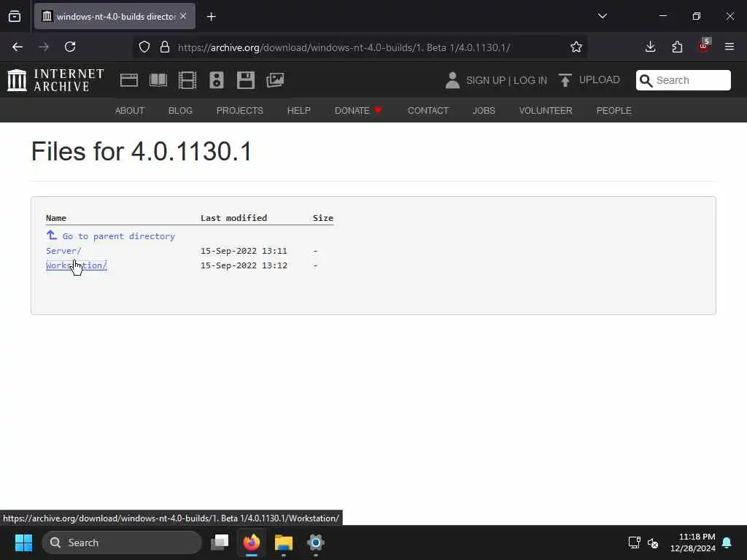747x560 pixels.
Task: Open the uBlock Origin extension icon
Action: tap(704, 46)
